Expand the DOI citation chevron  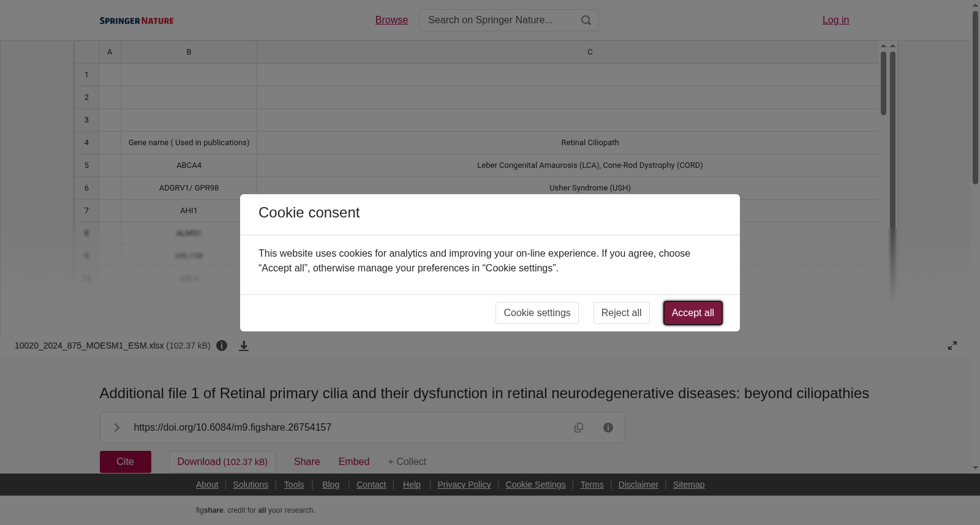116,428
